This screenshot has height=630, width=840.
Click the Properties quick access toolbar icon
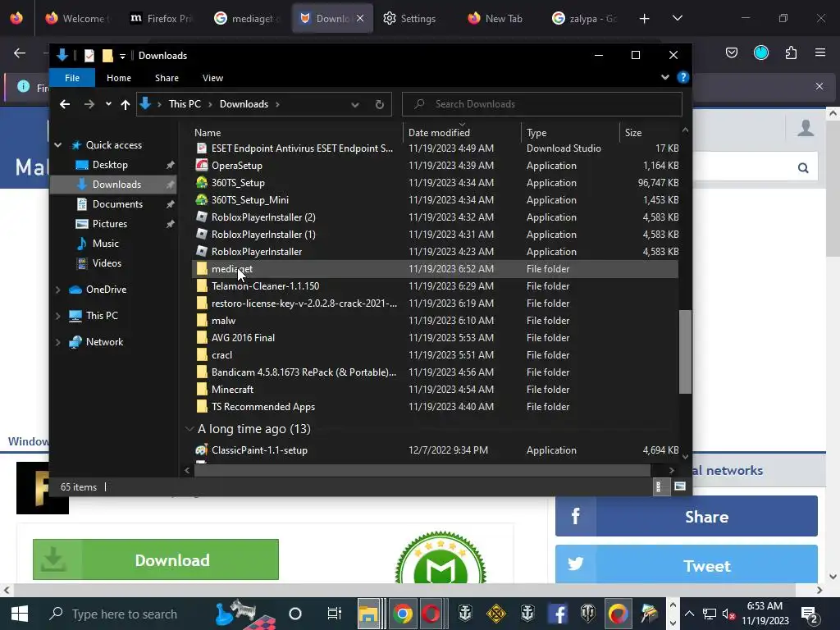tap(89, 55)
